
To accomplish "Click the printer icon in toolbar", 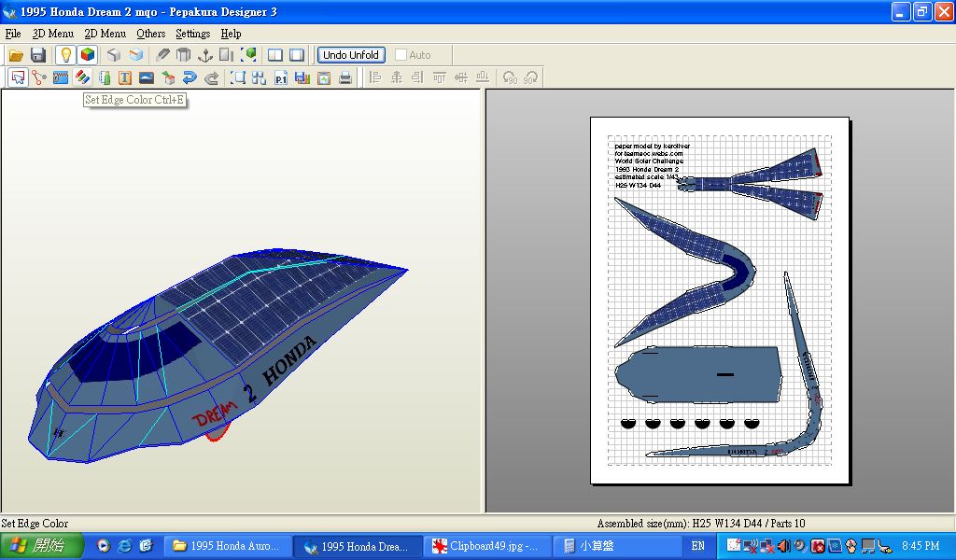I will coord(345,78).
